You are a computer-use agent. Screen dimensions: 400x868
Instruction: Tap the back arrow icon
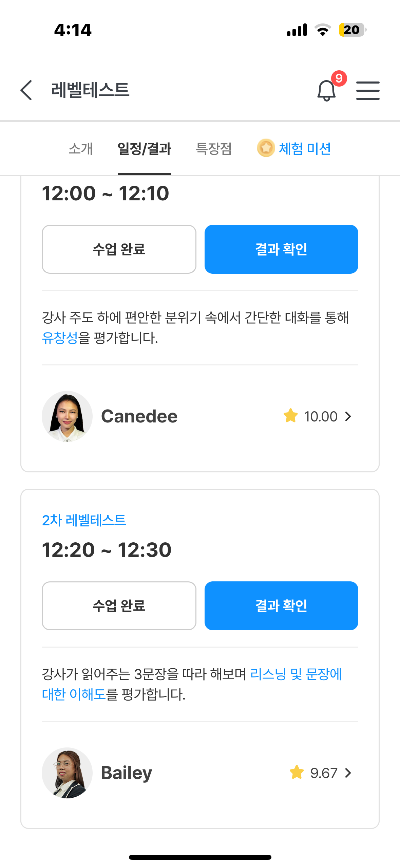[26, 90]
